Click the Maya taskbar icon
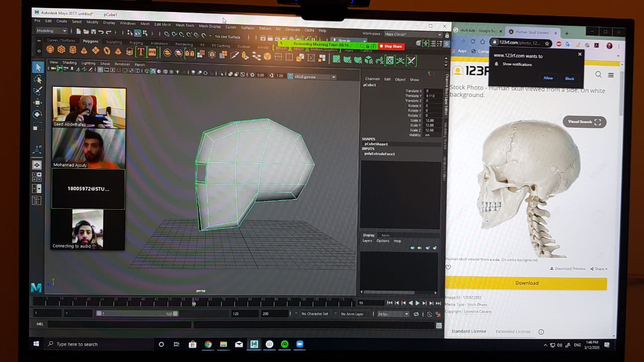Viewport: 644px width, 362px height. (254, 344)
